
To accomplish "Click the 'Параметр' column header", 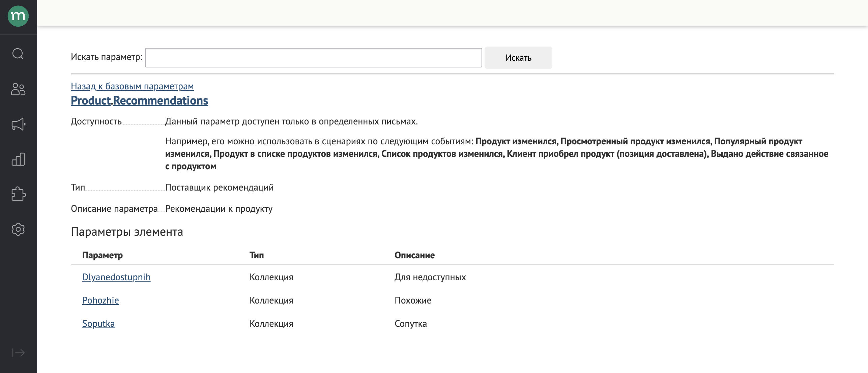I will (103, 255).
